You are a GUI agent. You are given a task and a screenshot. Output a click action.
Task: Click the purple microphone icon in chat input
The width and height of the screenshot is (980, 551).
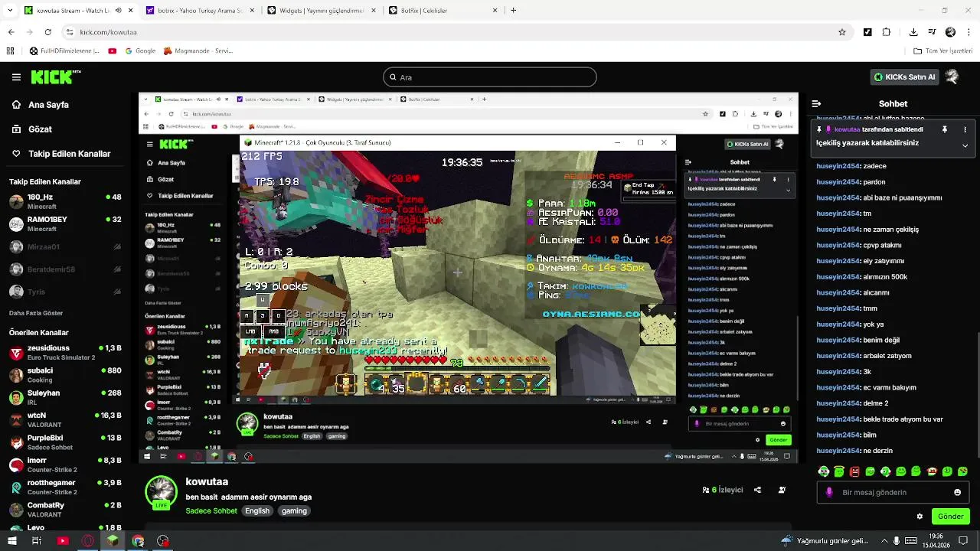828,493
